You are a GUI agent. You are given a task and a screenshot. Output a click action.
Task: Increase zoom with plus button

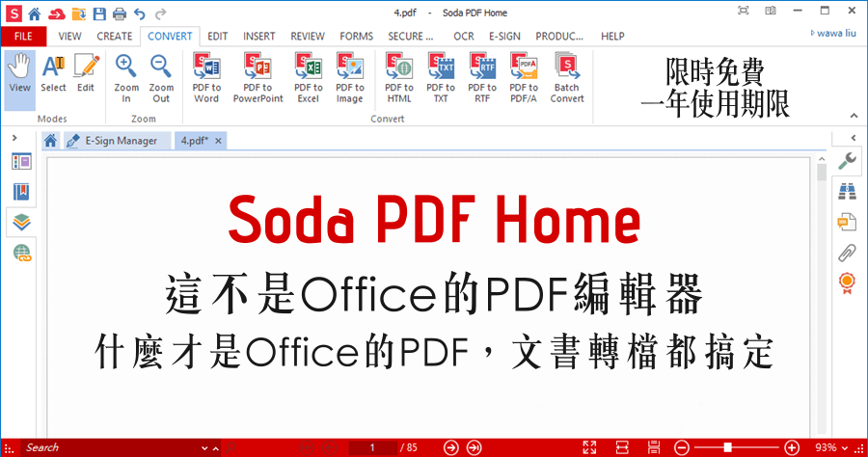(792, 447)
